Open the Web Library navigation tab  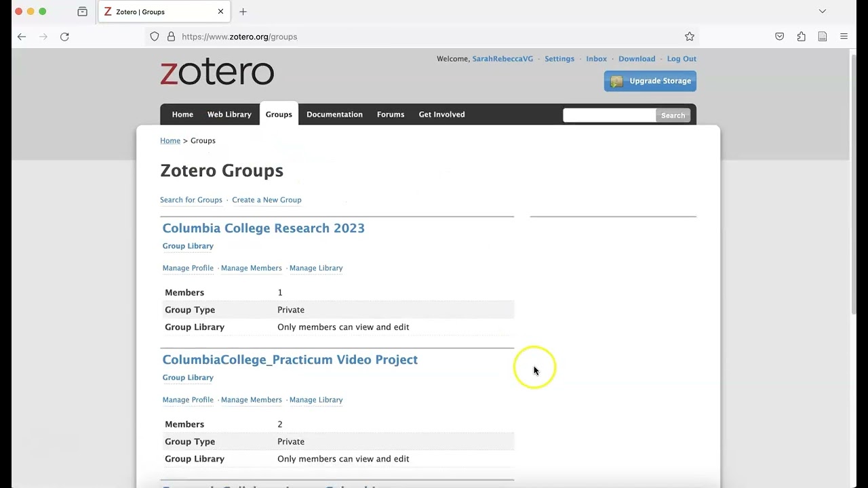229,115
